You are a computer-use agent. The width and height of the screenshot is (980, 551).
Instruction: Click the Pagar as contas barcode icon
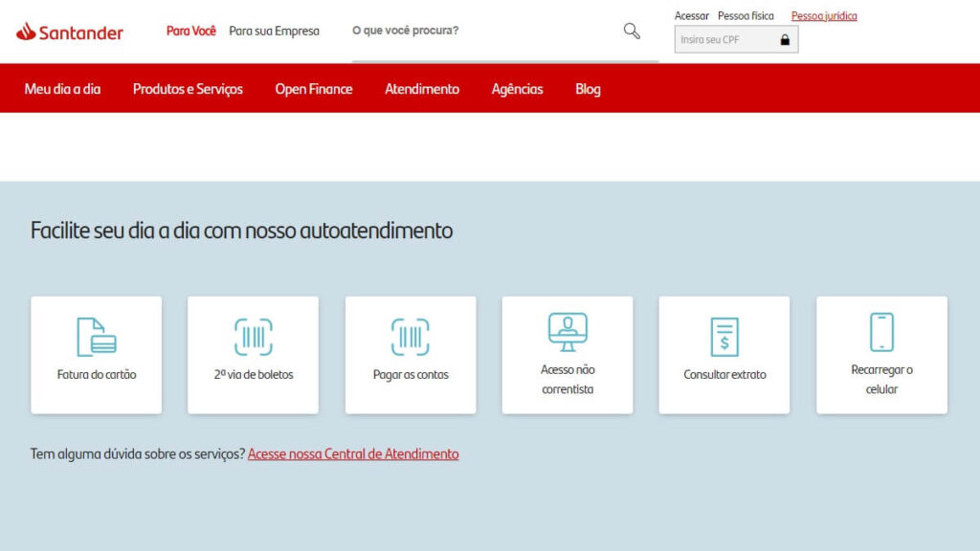pos(410,337)
